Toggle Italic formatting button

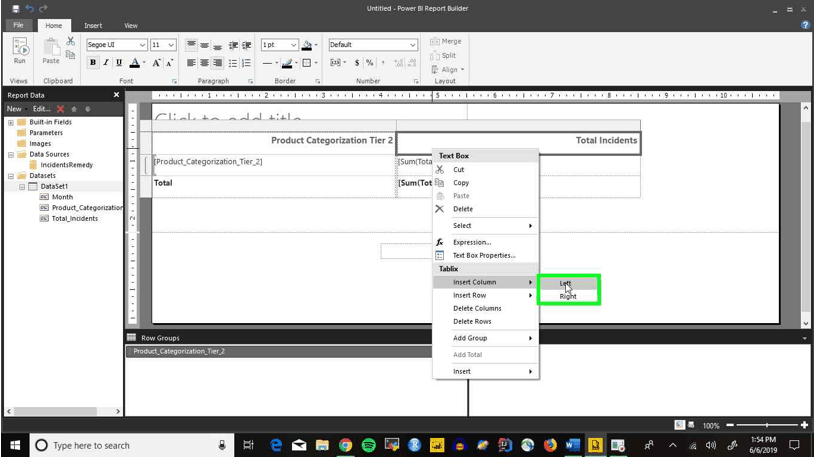[x=106, y=62]
